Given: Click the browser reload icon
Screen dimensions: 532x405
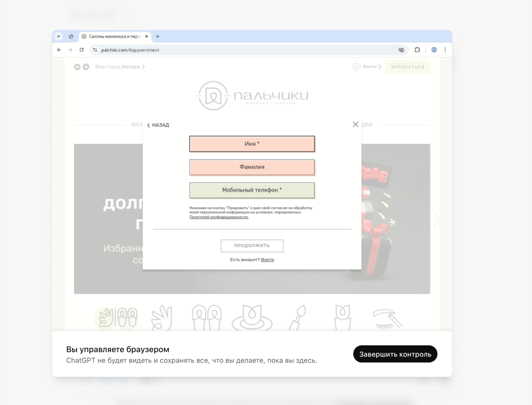Looking at the screenshot, I should click(x=81, y=50).
